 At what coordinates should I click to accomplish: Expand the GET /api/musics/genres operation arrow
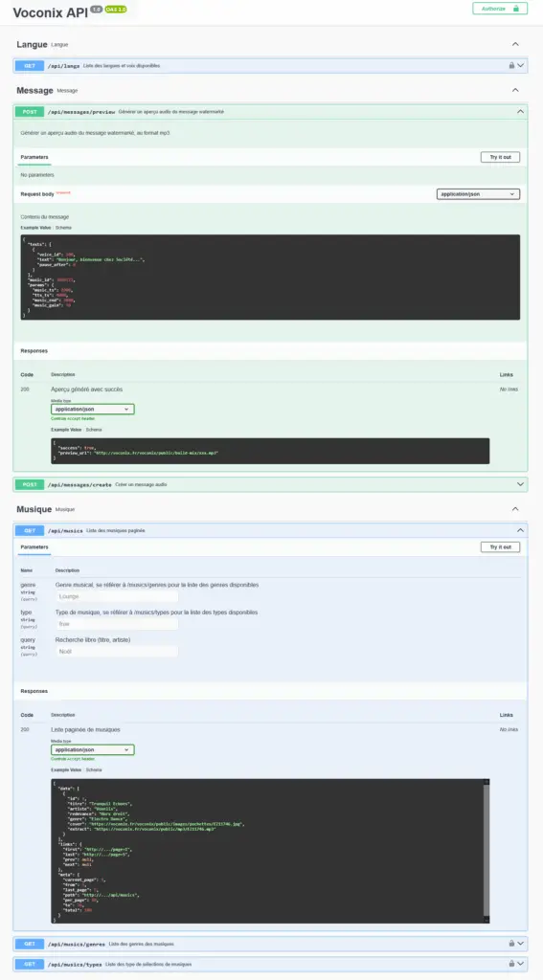pos(520,944)
